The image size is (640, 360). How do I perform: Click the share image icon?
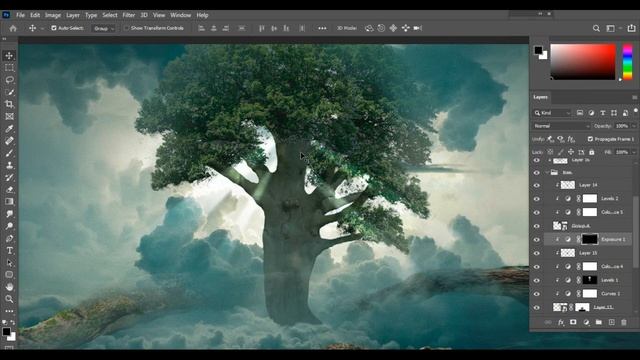[x=631, y=28]
